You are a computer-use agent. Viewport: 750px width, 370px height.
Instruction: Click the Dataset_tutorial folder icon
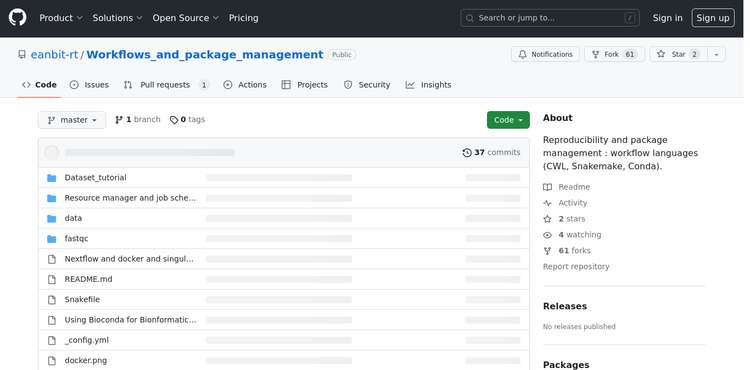click(52, 178)
